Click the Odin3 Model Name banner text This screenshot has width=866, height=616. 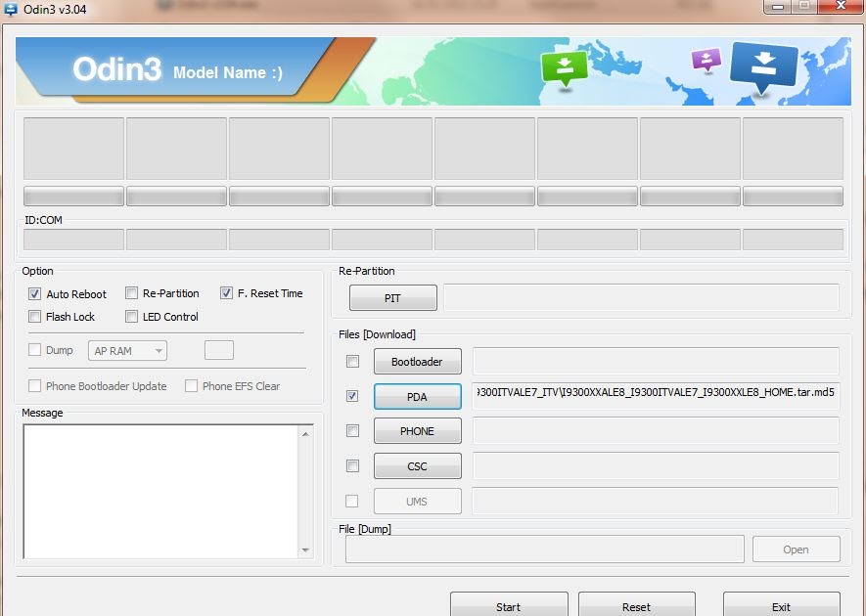pos(178,70)
